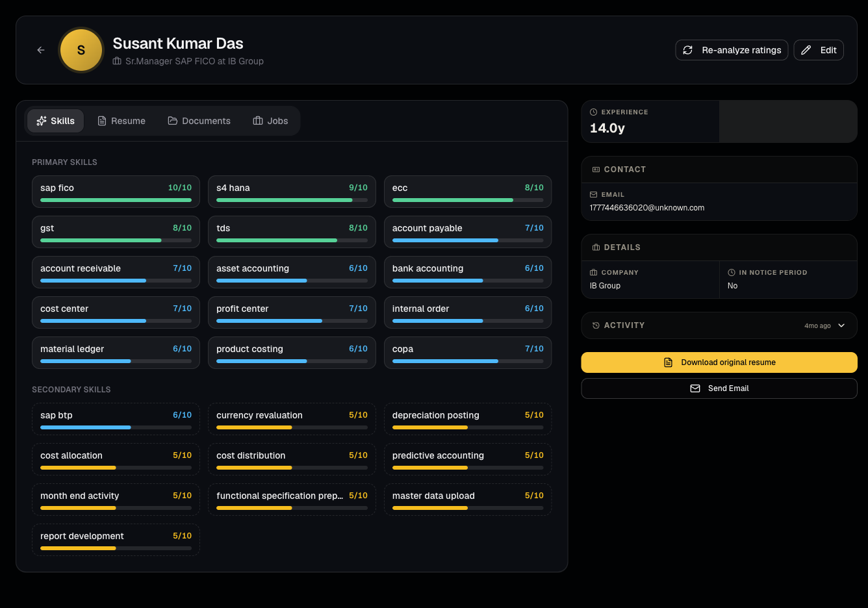The height and width of the screenshot is (608, 868).
Task: Click the back arrow icon
Action: (41, 50)
